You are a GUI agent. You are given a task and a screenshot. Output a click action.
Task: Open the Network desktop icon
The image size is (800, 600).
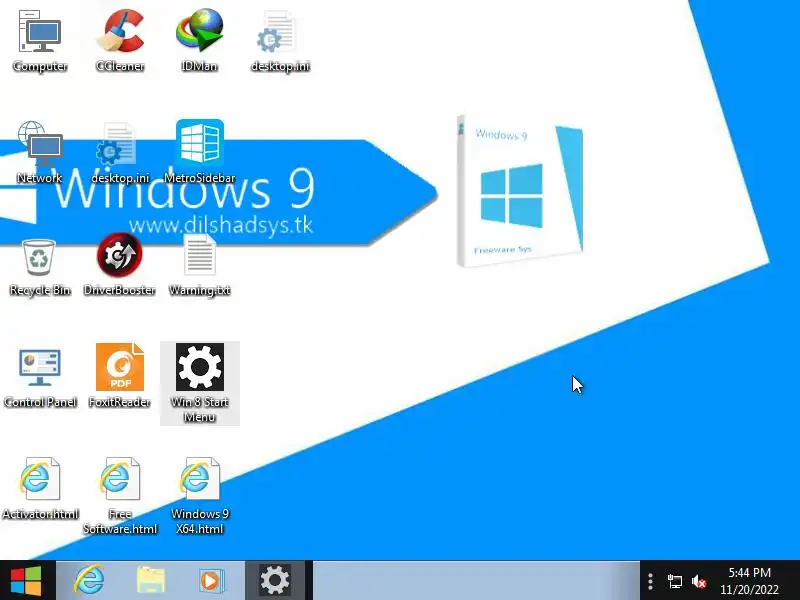pyautogui.click(x=40, y=152)
